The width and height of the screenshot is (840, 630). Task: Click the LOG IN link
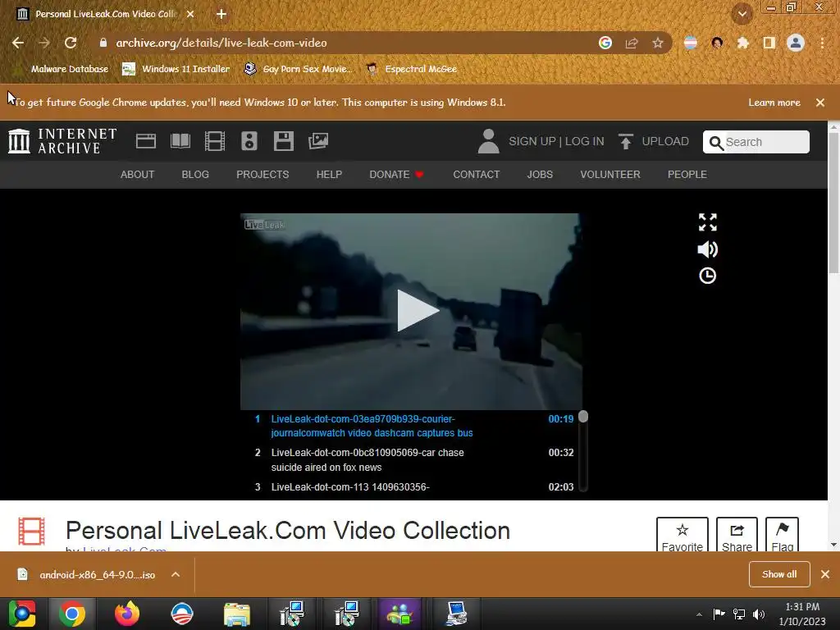[584, 141]
